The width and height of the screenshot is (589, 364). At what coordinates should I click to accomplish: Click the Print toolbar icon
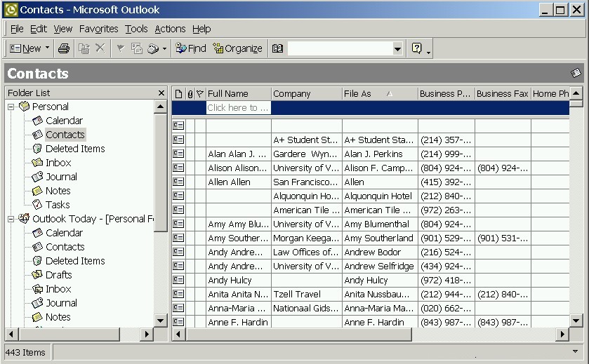64,48
